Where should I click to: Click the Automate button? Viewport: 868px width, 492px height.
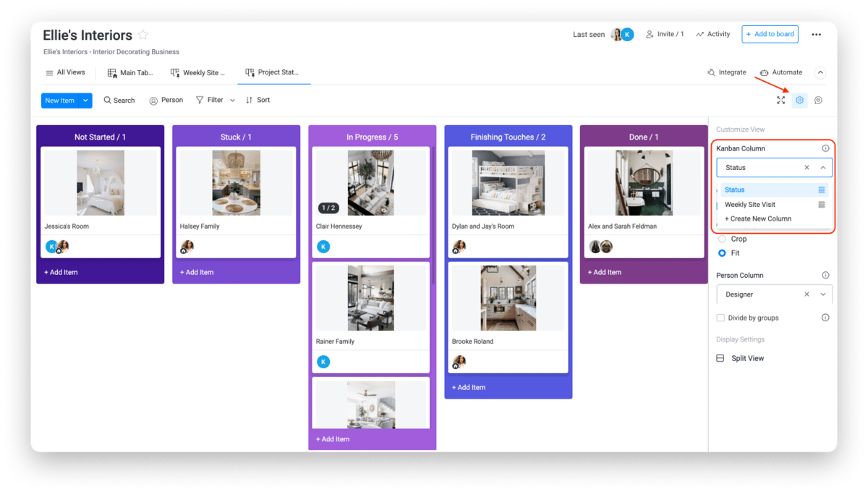click(x=780, y=72)
